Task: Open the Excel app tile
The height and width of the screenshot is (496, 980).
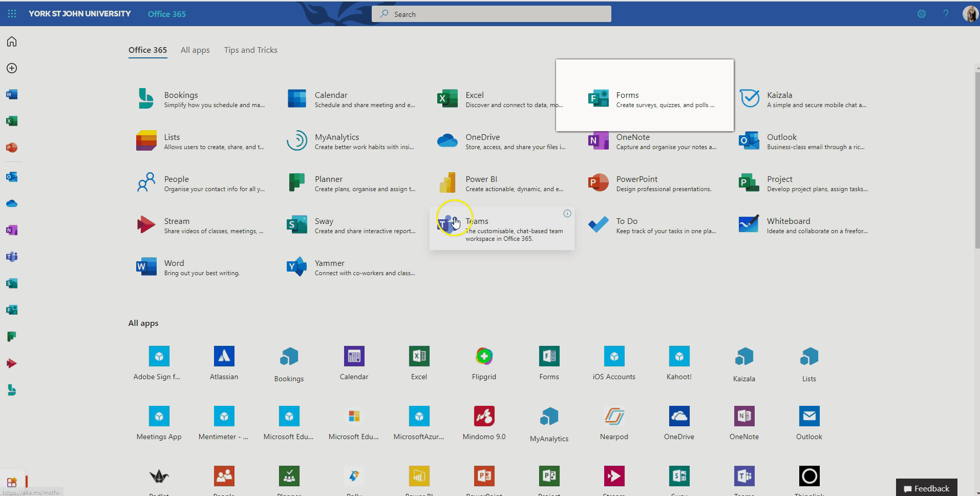Action: 499,99
